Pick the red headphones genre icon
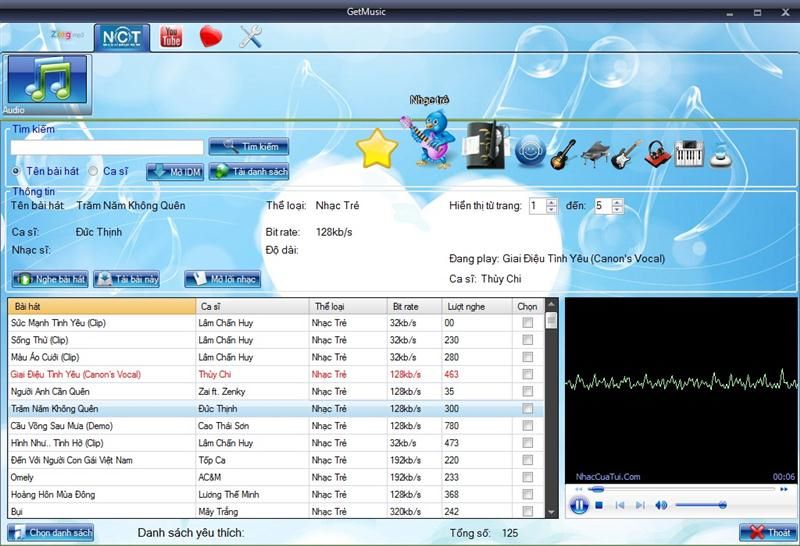 tap(656, 155)
